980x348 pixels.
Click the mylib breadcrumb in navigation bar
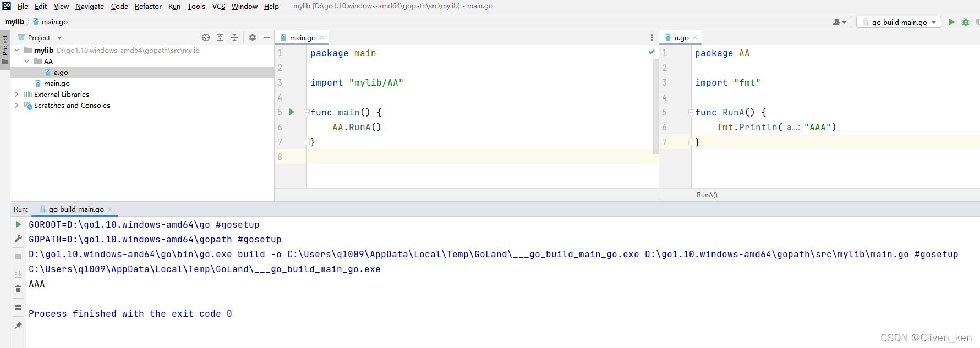pyautogui.click(x=15, y=22)
